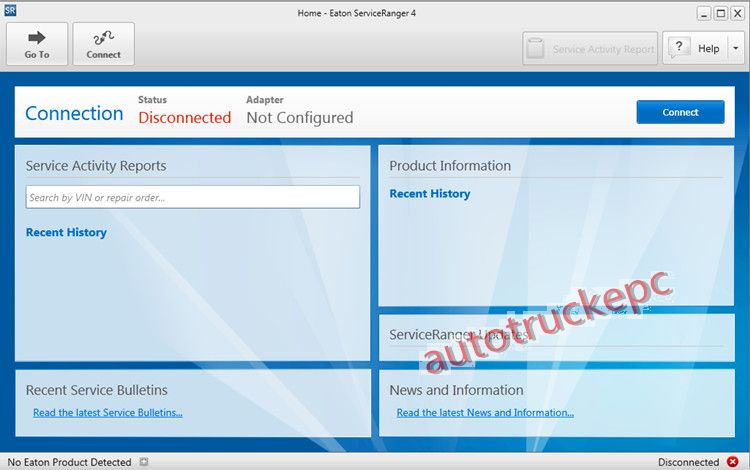This screenshot has height=470, width=750.
Task: Click the Not Configured adapter text
Action: tap(300, 118)
